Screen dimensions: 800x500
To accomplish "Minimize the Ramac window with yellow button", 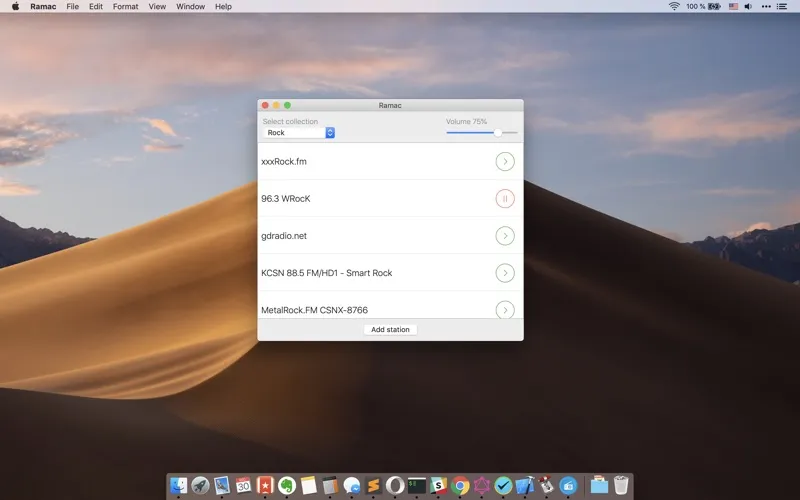I will [276, 105].
